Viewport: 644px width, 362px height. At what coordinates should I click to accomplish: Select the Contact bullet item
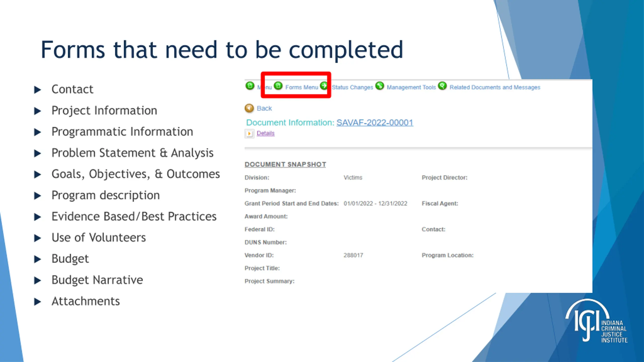(x=72, y=89)
